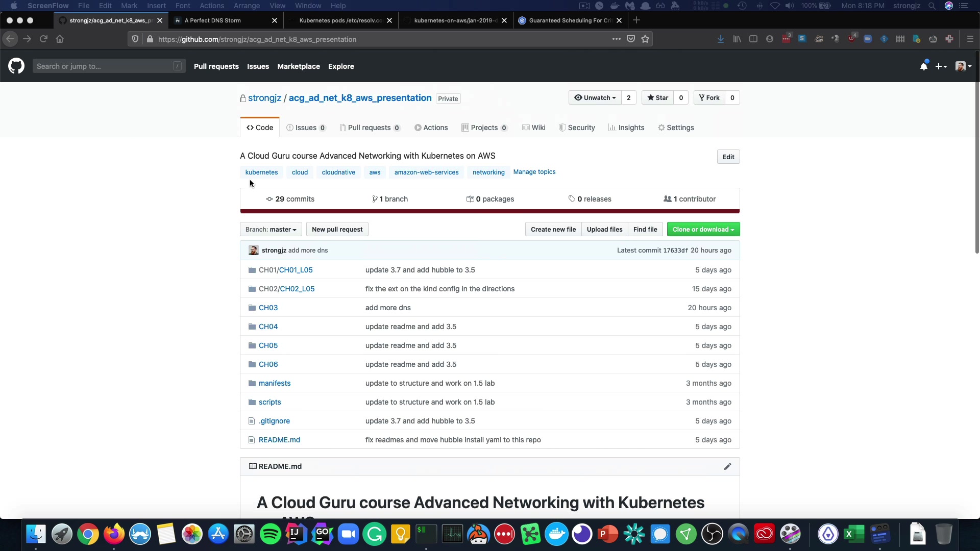Open Firefox hamburger menu

970,39
